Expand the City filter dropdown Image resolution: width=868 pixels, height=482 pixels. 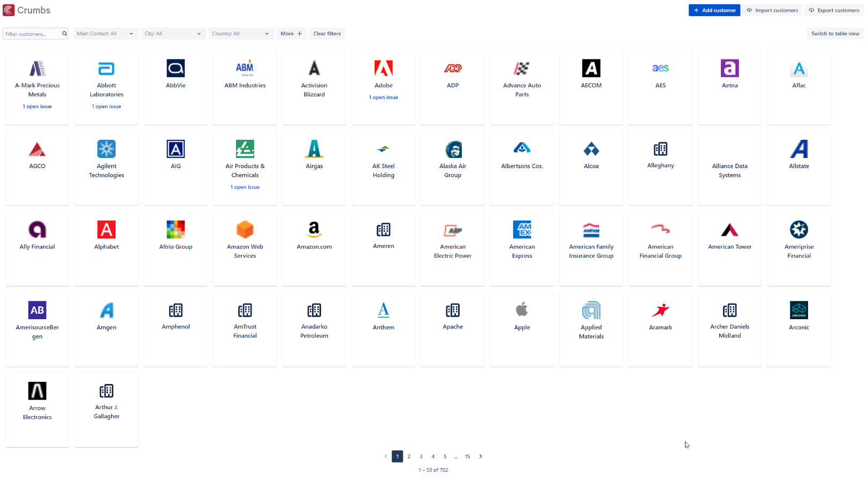tap(173, 34)
